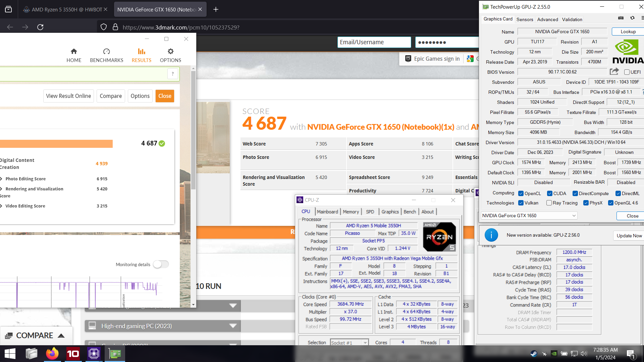Open OPTIONS gear in PCMark window
Screen dimensions: 644x362
tap(170, 55)
